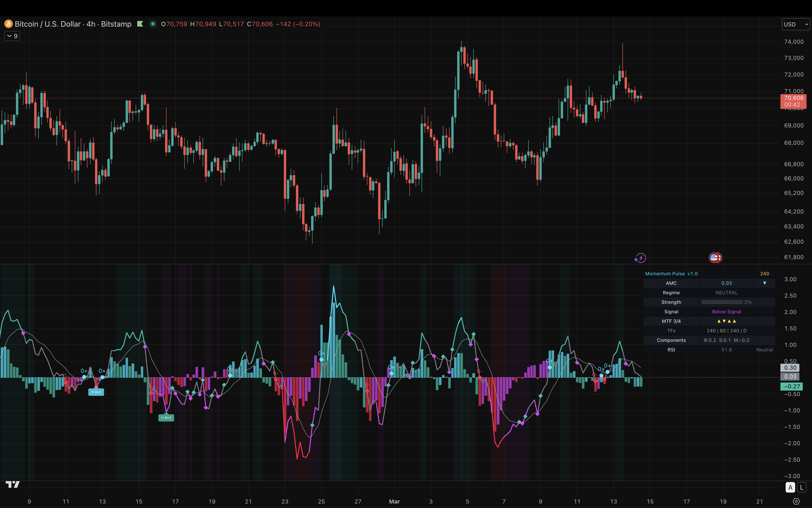Screen dimensions: 812x508
Task: Click the Bitcoin logo icon beside the symbol name
Action: pyautogui.click(x=8, y=24)
